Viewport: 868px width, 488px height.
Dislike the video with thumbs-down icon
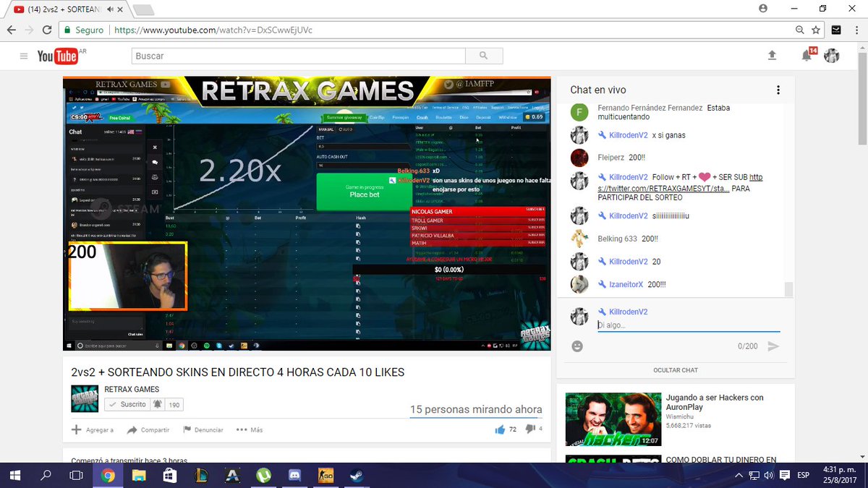pyautogui.click(x=530, y=429)
